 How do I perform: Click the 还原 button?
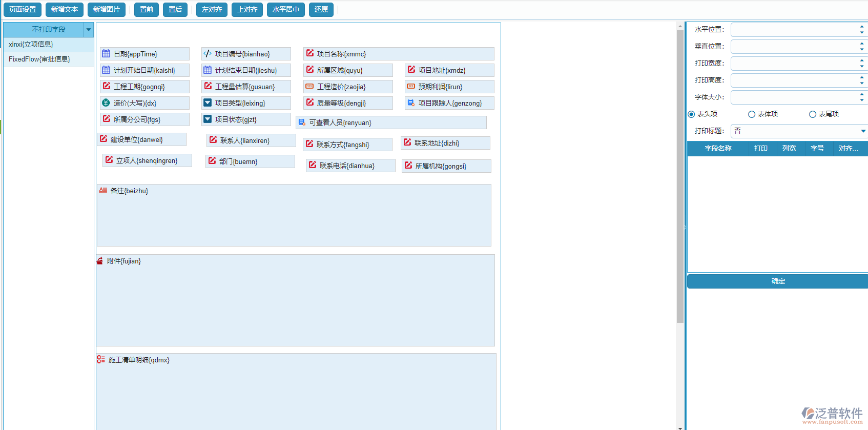coord(321,10)
